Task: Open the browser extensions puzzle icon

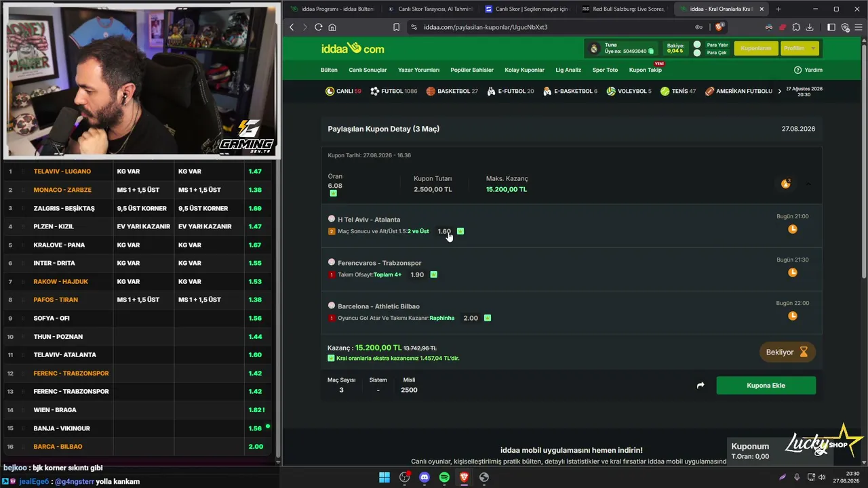Action: [x=796, y=27]
